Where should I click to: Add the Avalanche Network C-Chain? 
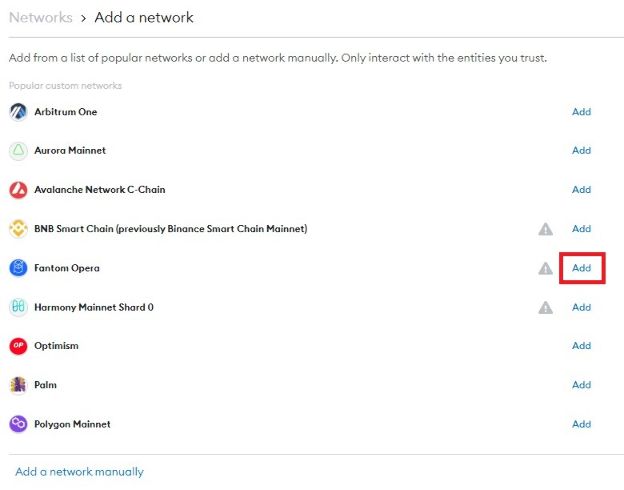click(x=581, y=190)
